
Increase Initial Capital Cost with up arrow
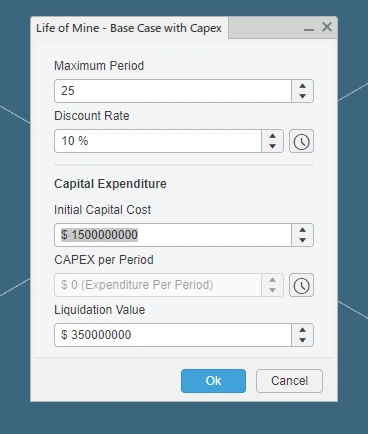point(302,230)
